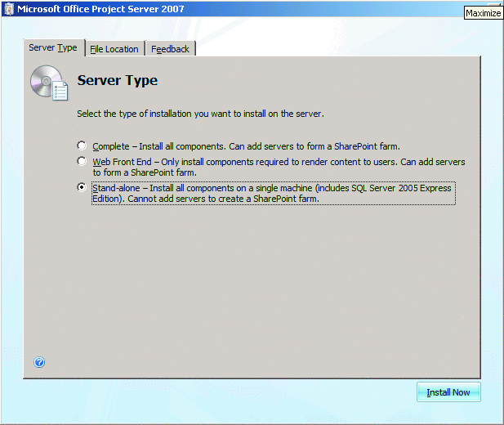Select the Server Type tab
This screenshot has width=504, height=425.
point(53,47)
